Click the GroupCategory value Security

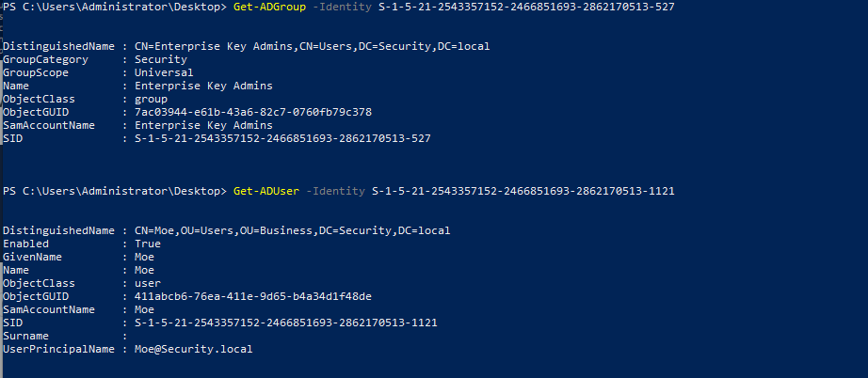tap(161, 59)
